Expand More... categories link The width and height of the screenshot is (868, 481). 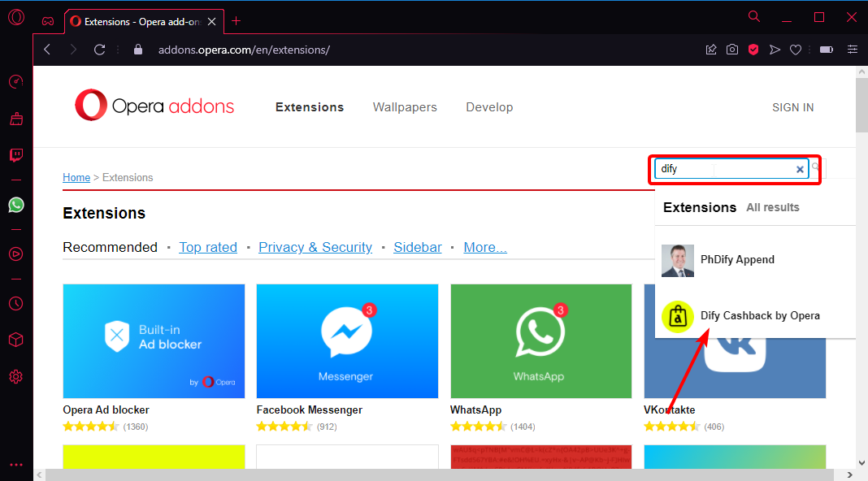tap(485, 248)
